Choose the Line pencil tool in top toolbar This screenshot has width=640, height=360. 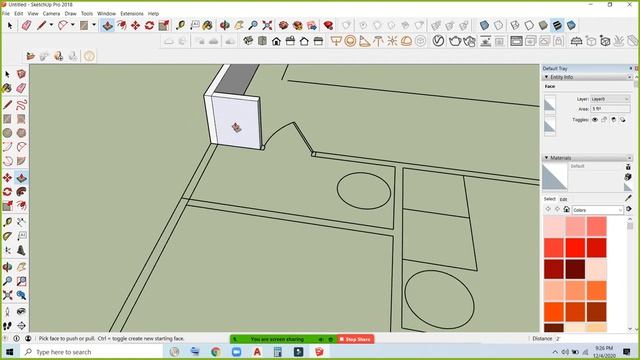(x=41, y=26)
